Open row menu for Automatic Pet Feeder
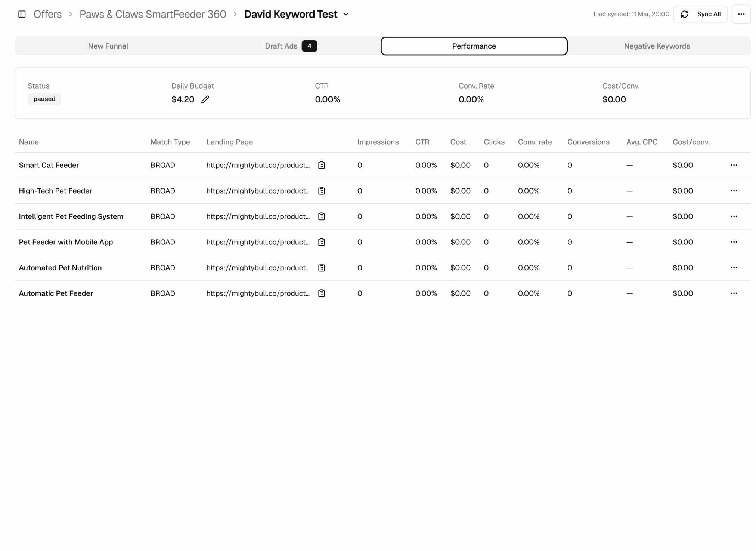756x551 pixels. (734, 293)
